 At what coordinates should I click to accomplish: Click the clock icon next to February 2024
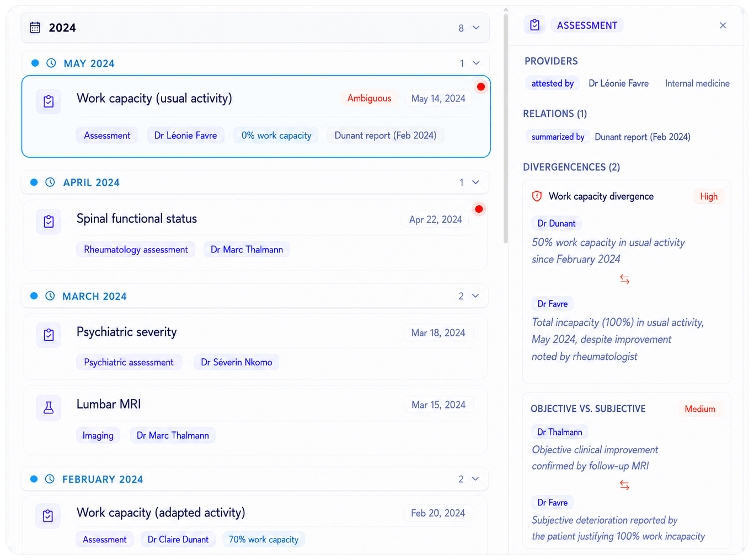click(x=50, y=479)
